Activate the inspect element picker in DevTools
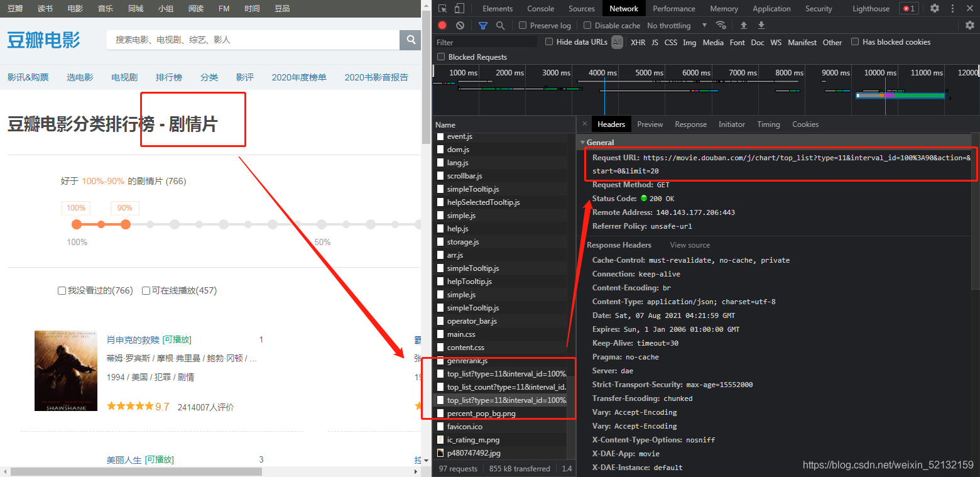Image resolution: width=980 pixels, height=477 pixels. (443, 9)
